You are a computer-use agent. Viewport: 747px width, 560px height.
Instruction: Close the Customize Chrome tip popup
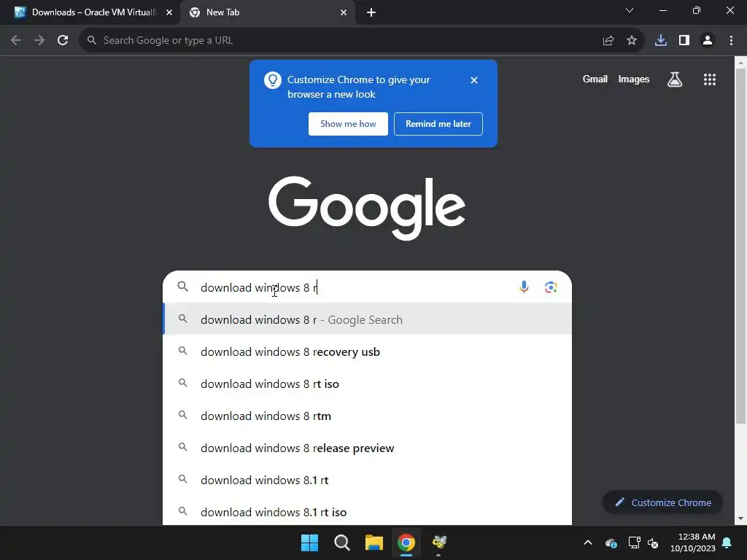[474, 80]
